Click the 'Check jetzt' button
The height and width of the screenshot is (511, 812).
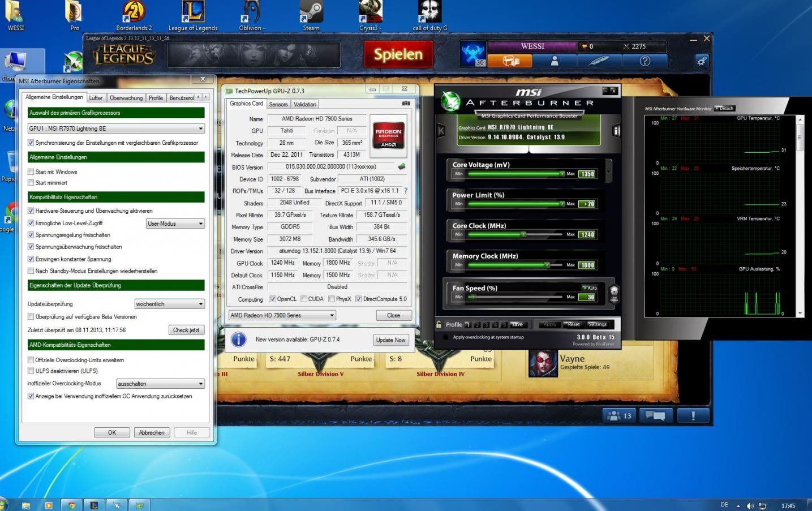(186, 330)
